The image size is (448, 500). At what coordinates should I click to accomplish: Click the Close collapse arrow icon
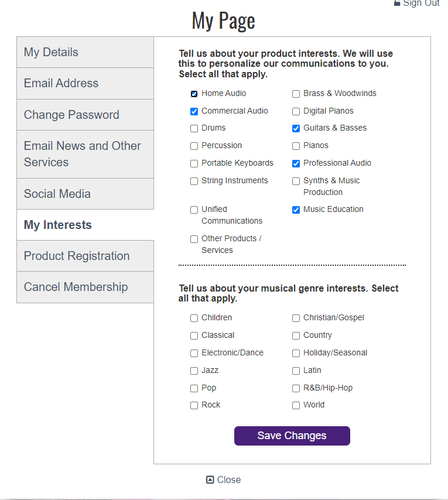[x=210, y=480]
